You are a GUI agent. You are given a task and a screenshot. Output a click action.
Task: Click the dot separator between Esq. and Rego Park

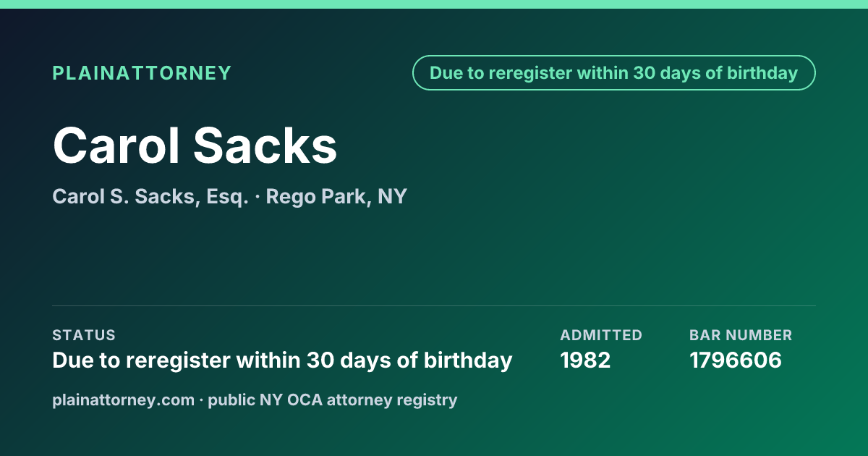pos(258,197)
